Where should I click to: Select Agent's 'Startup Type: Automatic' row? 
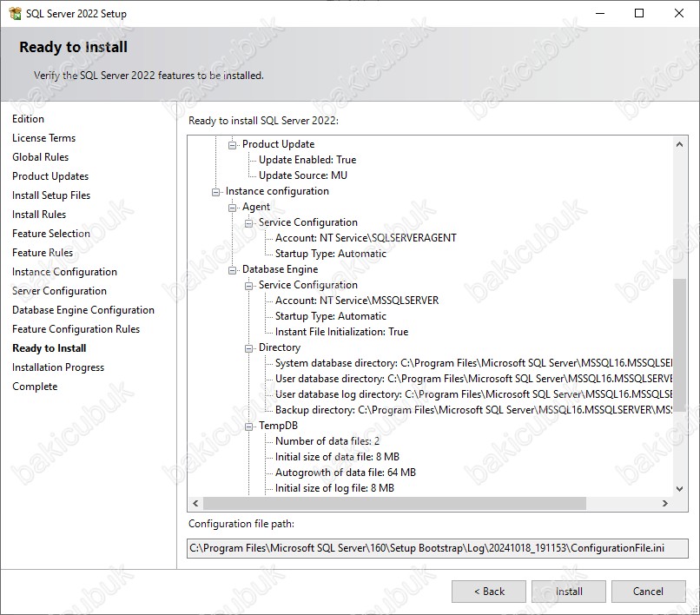[331, 254]
